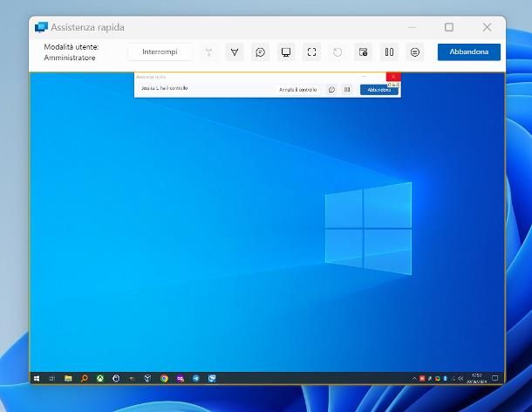Click the remote Task View taskbar icon

click(52, 378)
